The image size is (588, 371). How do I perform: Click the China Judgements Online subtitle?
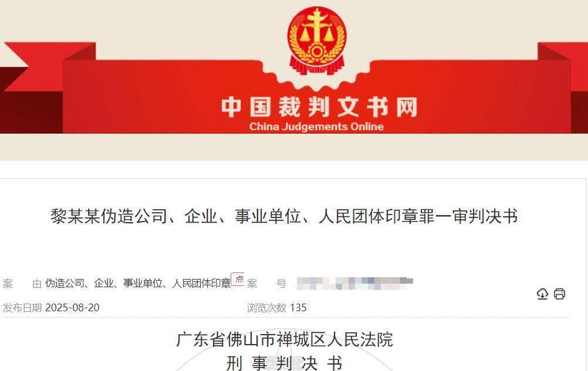pos(316,127)
